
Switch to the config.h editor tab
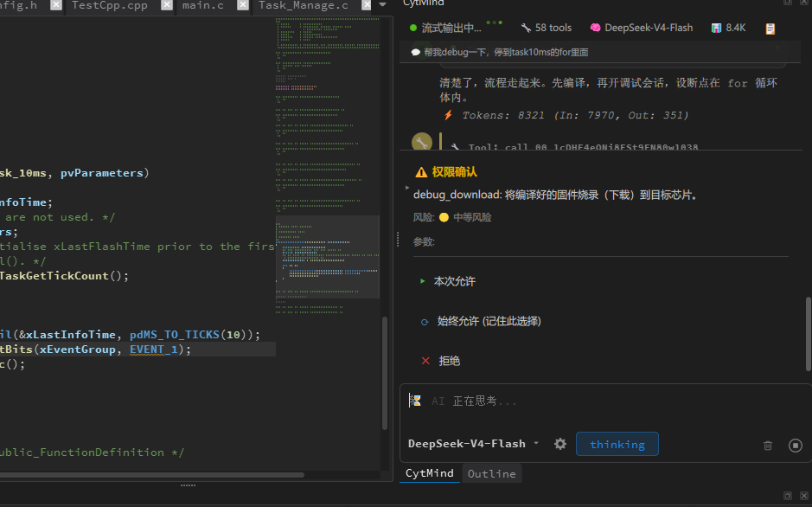19,5
